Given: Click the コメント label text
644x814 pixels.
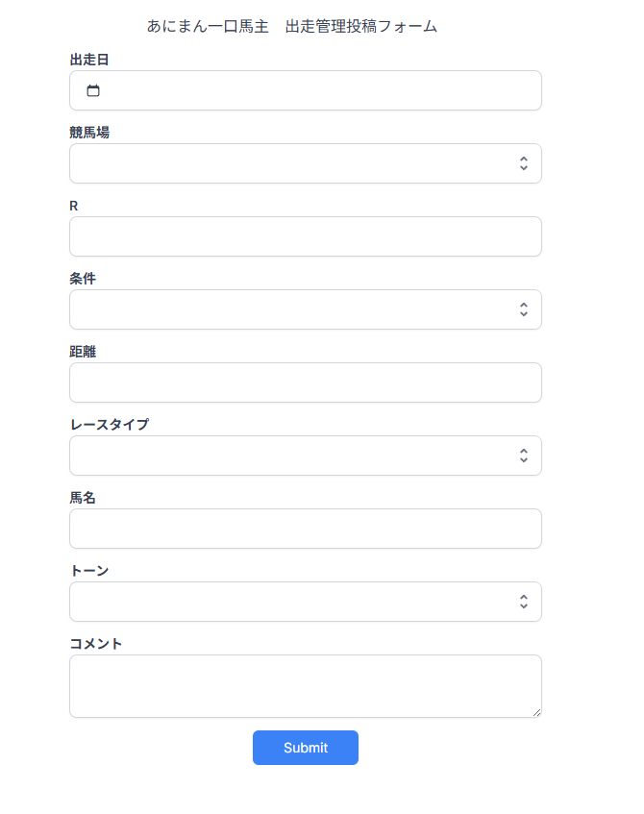Looking at the screenshot, I should point(96,643).
